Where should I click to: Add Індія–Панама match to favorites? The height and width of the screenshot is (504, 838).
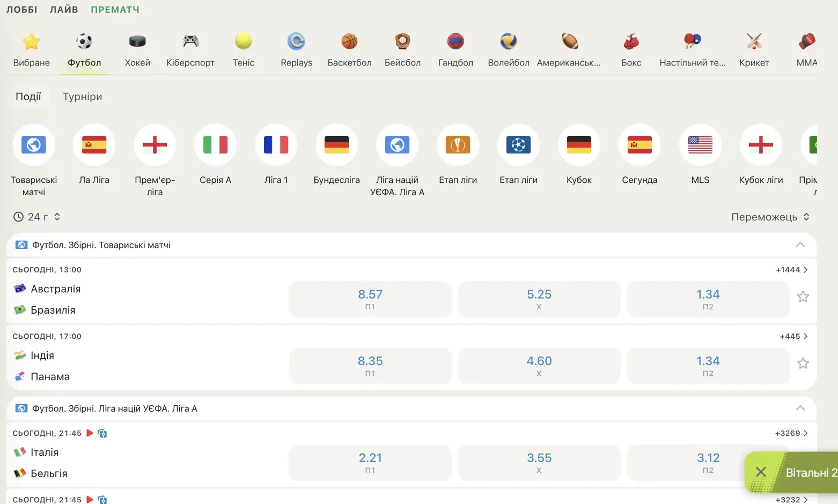coord(803,363)
